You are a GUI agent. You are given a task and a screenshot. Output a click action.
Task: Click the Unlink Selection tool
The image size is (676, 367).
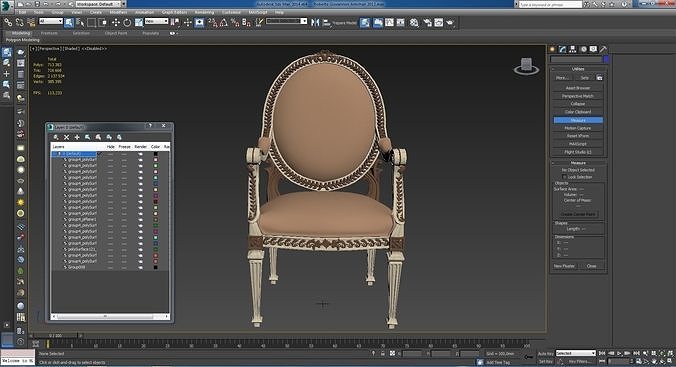[x=19, y=22]
